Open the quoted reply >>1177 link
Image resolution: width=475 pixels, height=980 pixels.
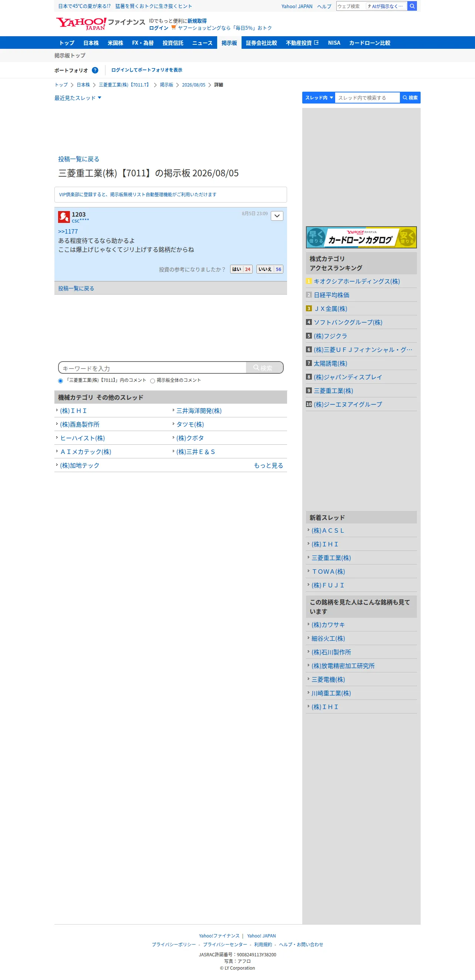click(68, 231)
